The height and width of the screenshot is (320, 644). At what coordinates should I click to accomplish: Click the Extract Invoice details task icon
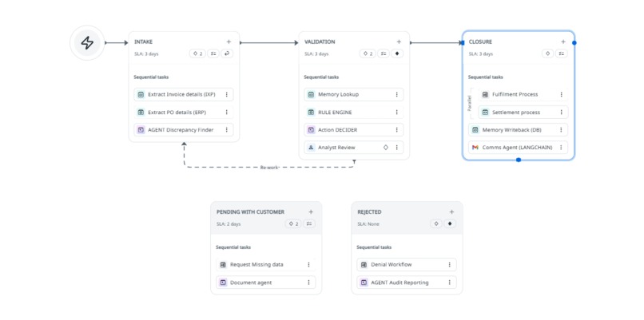(141, 94)
